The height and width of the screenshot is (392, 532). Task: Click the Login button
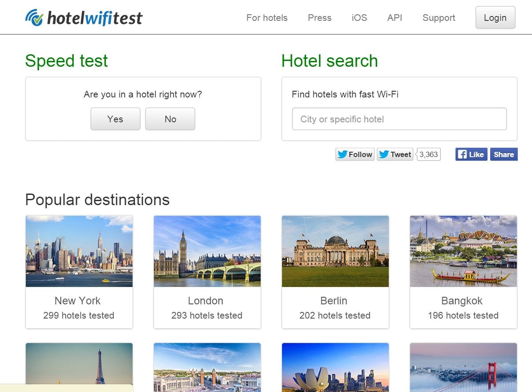tap(495, 17)
